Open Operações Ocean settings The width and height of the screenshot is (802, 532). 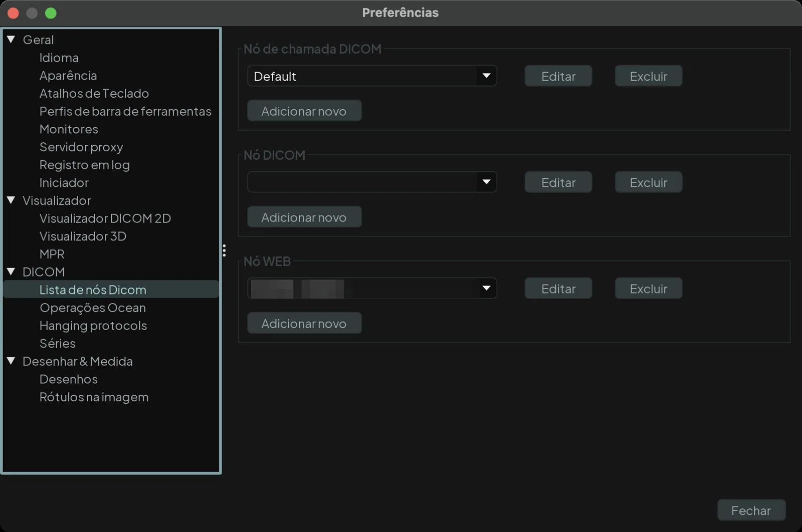[93, 308]
